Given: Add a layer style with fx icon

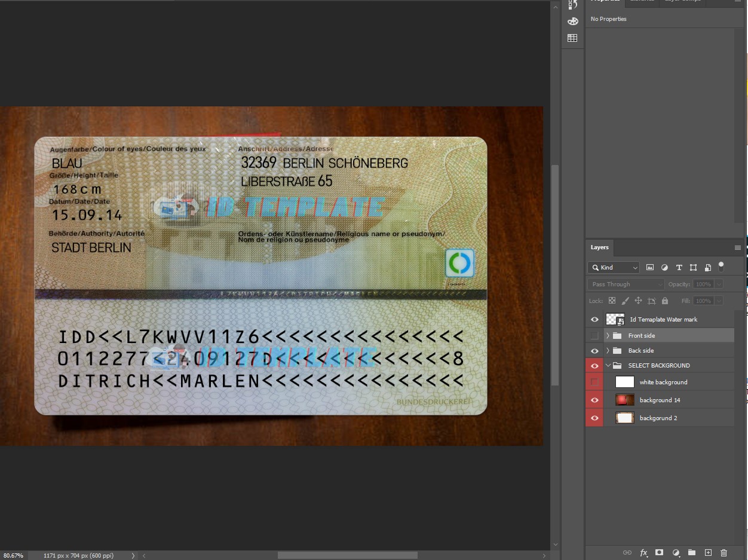Looking at the screenshot, I should (x=643, y=553).
